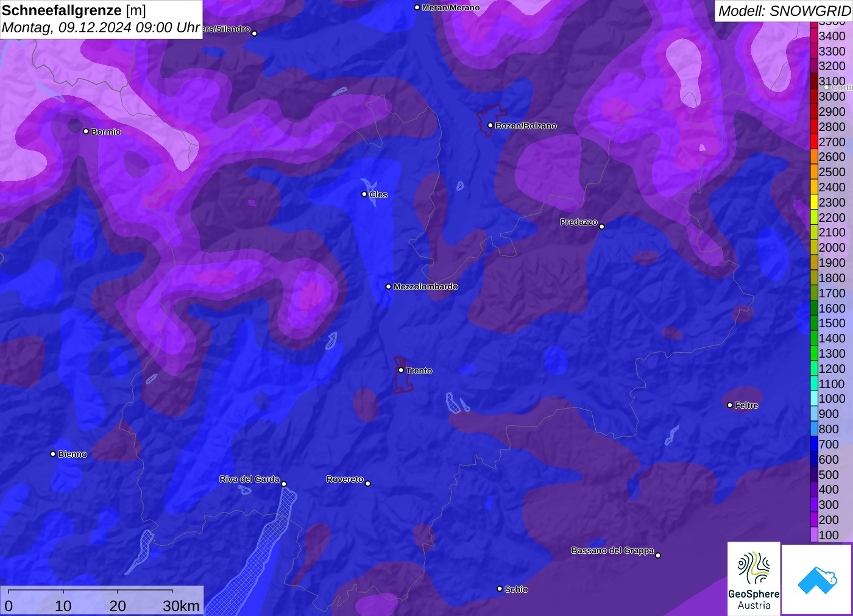
Task: Click the '300' legend value
Action: point(829,504)
